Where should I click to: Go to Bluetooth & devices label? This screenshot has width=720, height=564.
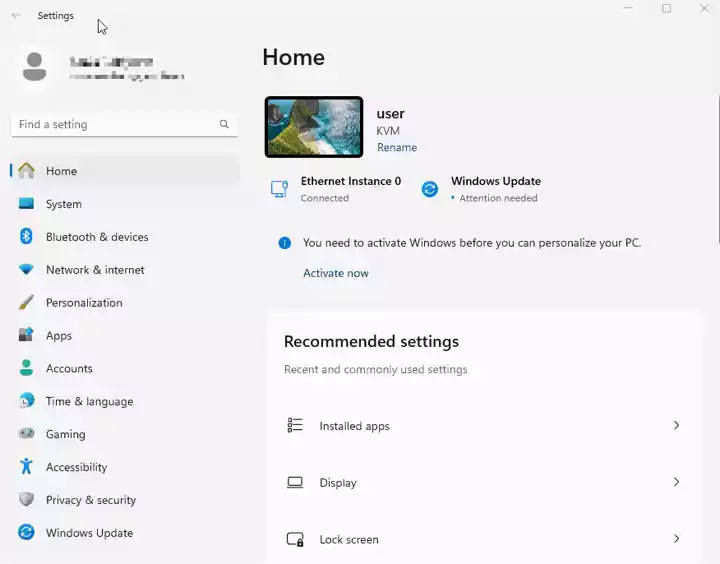pos(97,237)
